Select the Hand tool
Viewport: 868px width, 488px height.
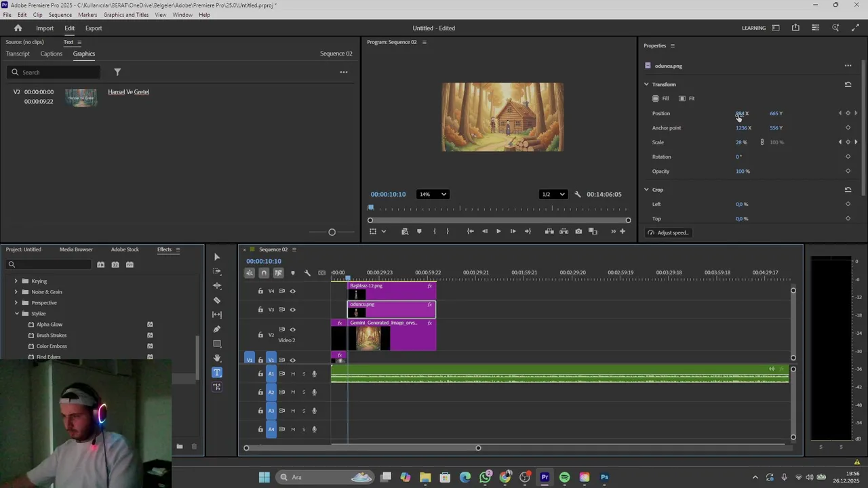coord(217,358)
